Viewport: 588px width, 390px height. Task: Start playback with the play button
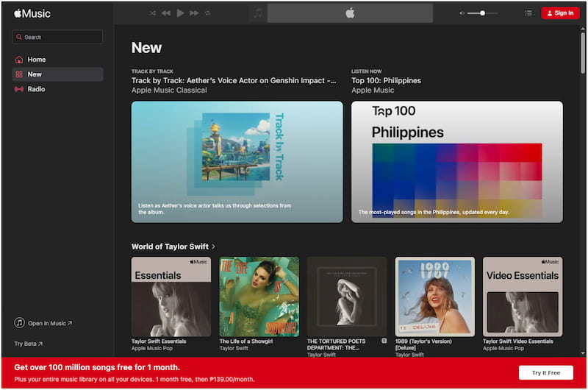click(x=180, y=13)
